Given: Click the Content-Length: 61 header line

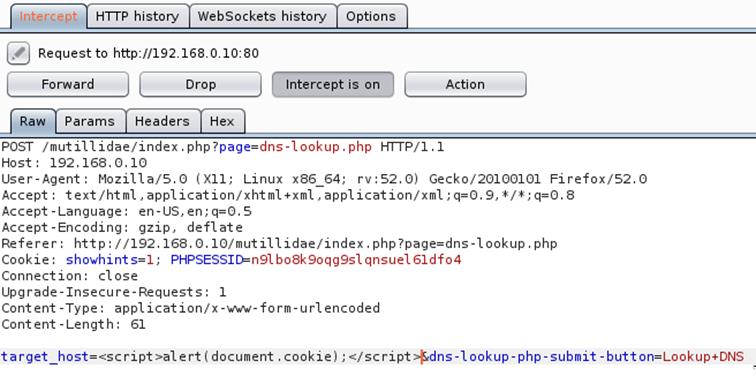Looking at the screenshot, I should click(x=73, y=324).
